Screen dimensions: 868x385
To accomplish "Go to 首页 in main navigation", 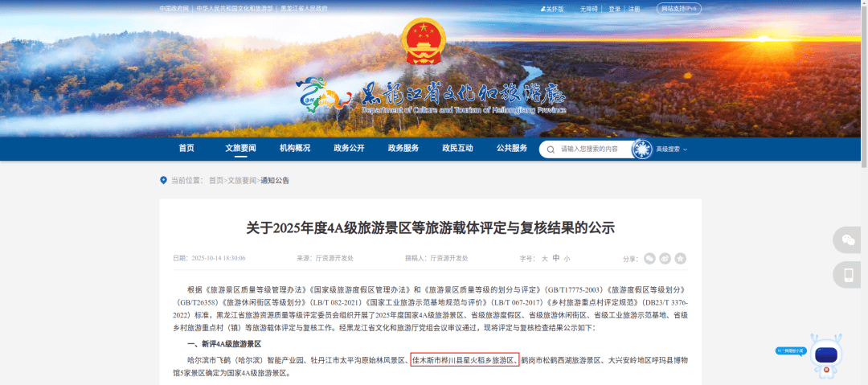I will (x=186, y=149).
